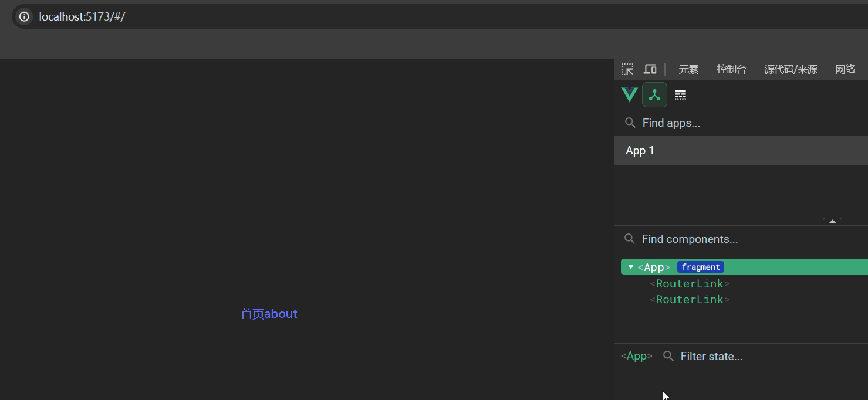This screenshot has width=868, height=400.
Task: Click the magnifier icon beside Filter state
Action: (x=668, y=356)
